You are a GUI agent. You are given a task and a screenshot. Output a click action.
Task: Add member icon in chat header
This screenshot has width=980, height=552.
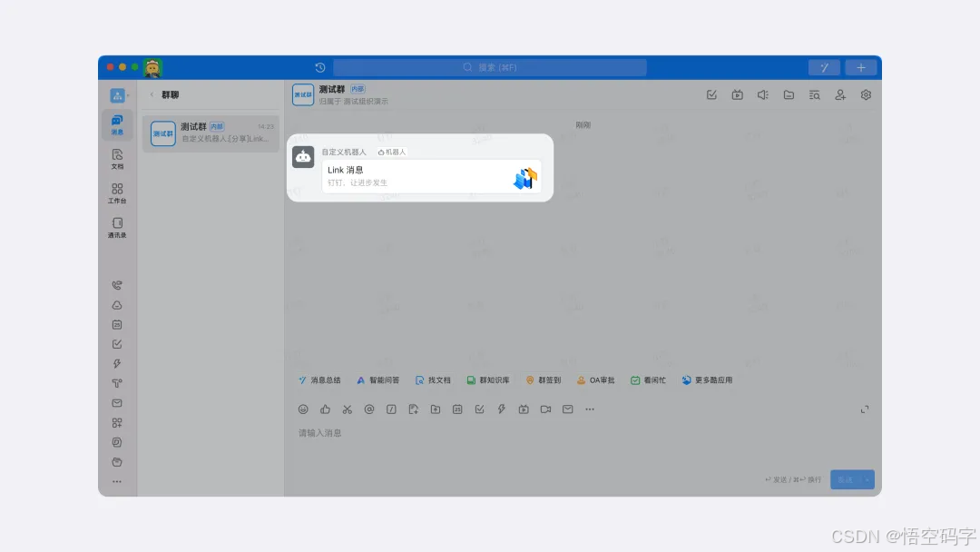(840, 95)
